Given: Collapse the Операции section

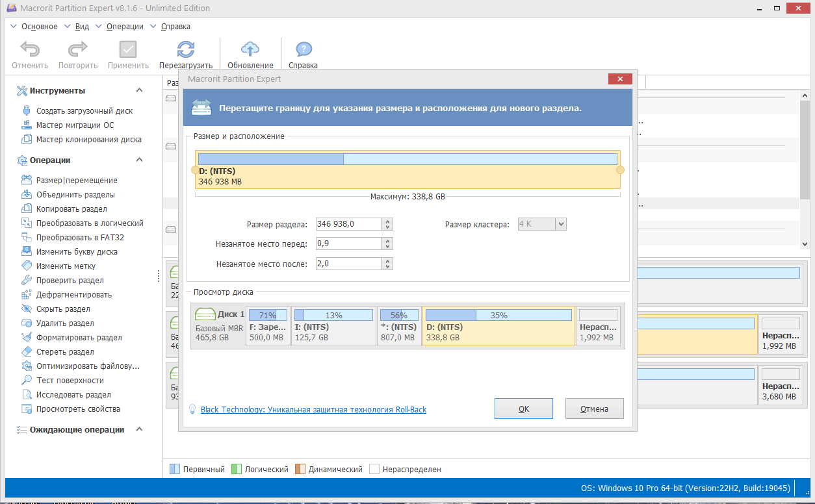Looking at the screenshot, I should [x=139, y=160].
